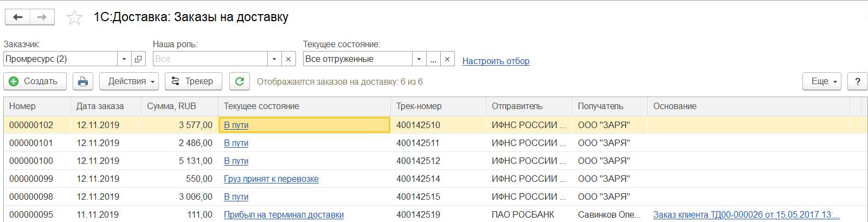
Task: Click the print icon button
Action: click(x=83, y=81)
